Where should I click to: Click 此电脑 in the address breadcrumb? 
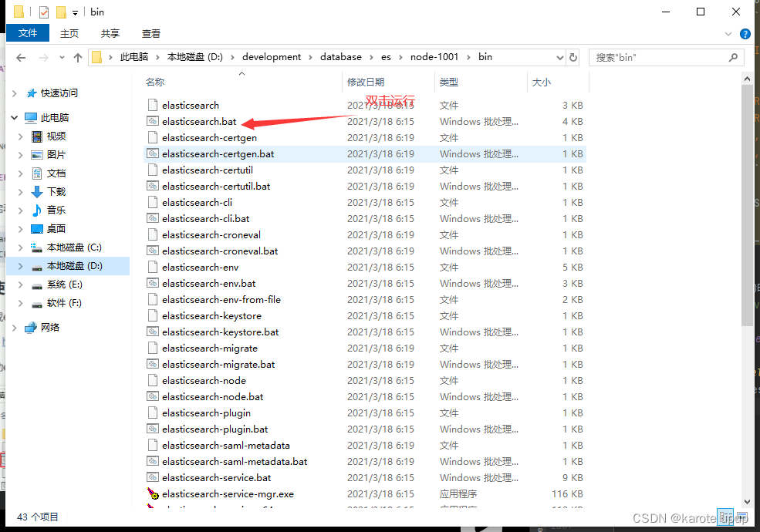tap(133, 57)
